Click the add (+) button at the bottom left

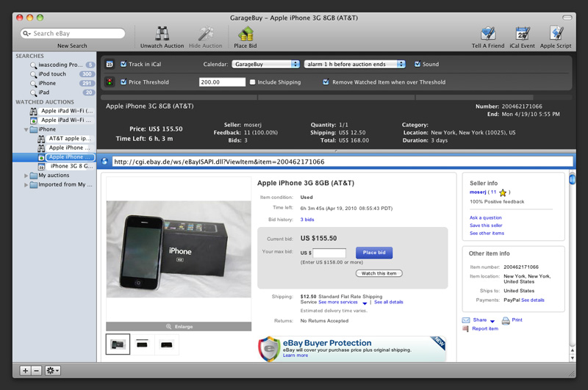pos(25,370)
